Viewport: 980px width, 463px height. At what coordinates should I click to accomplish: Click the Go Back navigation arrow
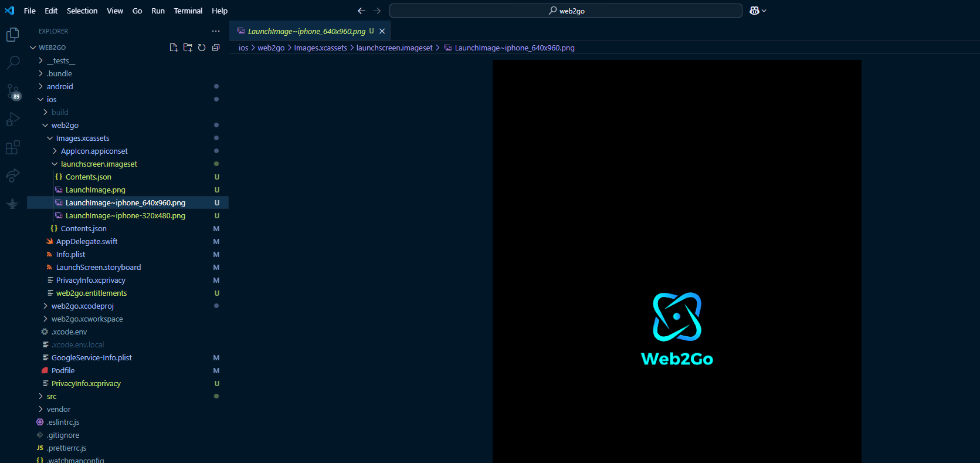click(x=361, y=11)
